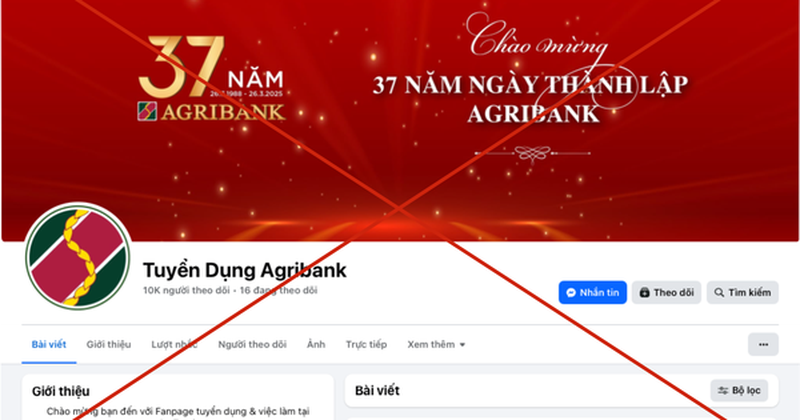
Task: Click the Tìm kiếm search button
Action: tap(742, 292)
